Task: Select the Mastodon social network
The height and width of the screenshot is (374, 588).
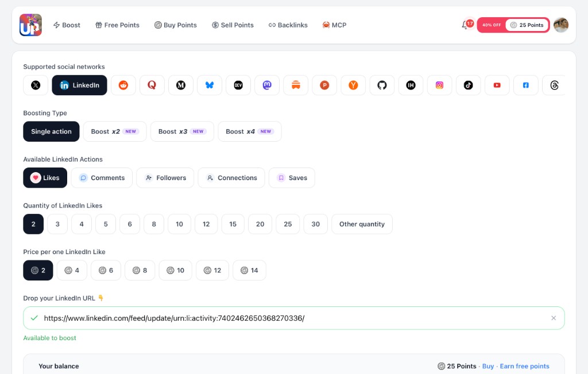Action: 267,85
